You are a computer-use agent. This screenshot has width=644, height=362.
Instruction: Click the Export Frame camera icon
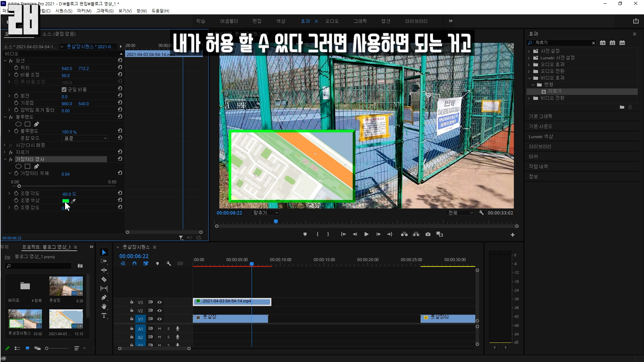428,234
